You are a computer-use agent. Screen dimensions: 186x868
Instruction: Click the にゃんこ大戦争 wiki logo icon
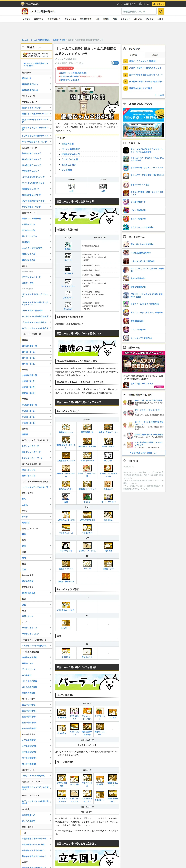[25, 11]
